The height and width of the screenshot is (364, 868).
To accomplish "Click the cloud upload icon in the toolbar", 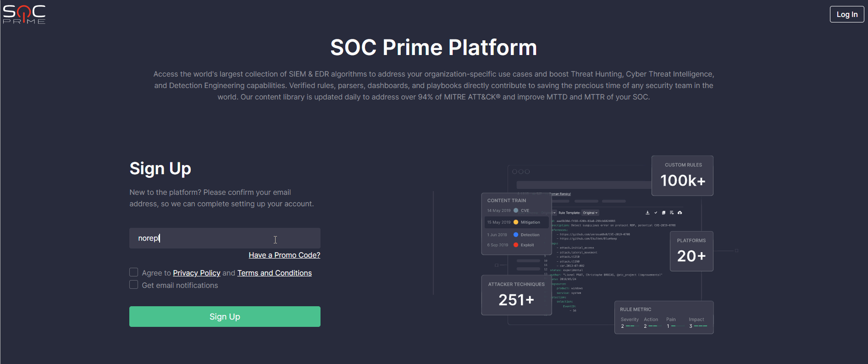I will [680, 213].
